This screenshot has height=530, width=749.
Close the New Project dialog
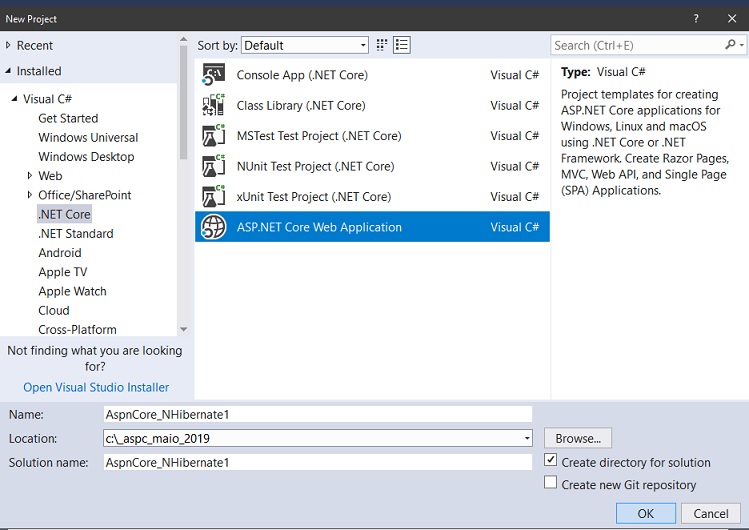pos(732,19)
